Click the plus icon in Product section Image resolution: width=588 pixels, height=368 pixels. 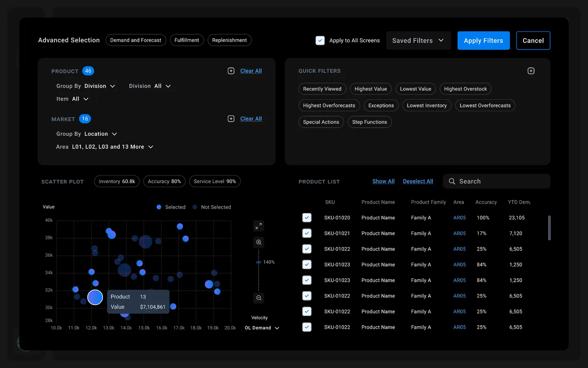click(x=231, y=71)
